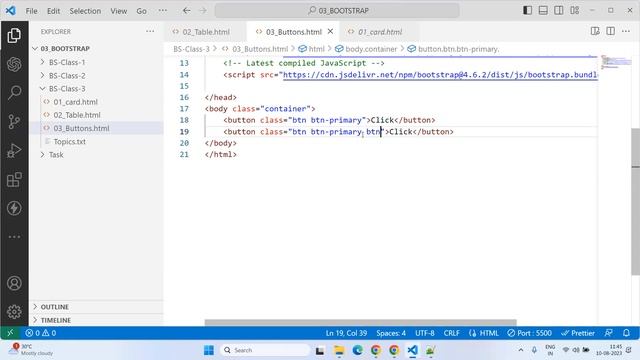Expand the OUTLINE section
This screenshot has height=360, width=640.
pyautogui.click(x=96, y=307)
